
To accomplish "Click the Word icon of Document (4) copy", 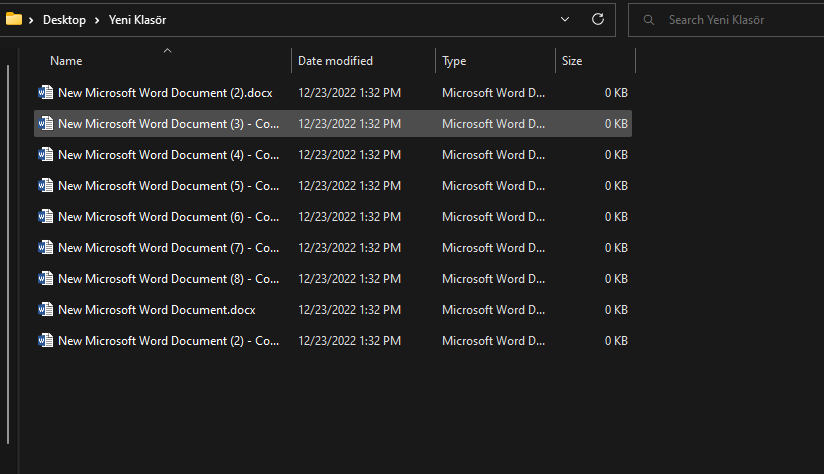I will coord(46,154).
